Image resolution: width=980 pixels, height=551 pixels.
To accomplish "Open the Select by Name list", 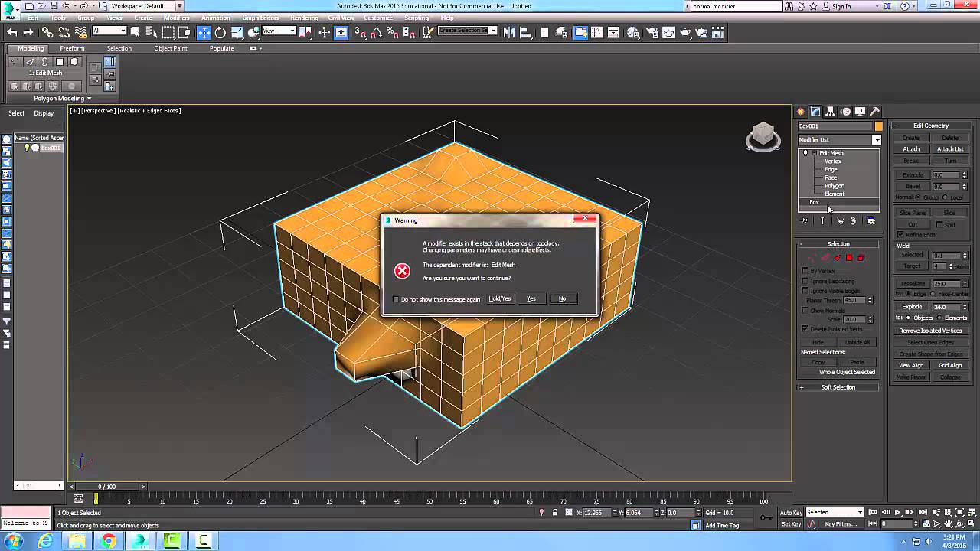I will (x=152, y=32).
